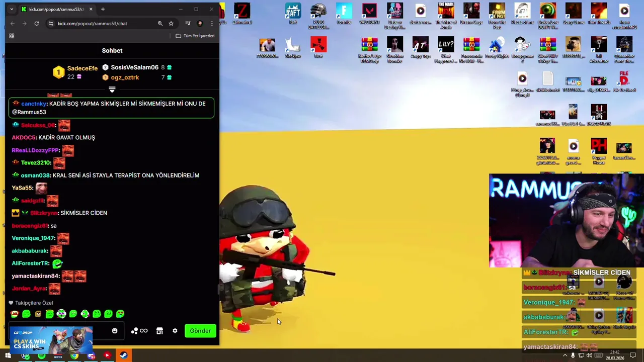Insert the heart-eyes green emote
This screenshot has width=644, height=362.
(x=120, y=314)
